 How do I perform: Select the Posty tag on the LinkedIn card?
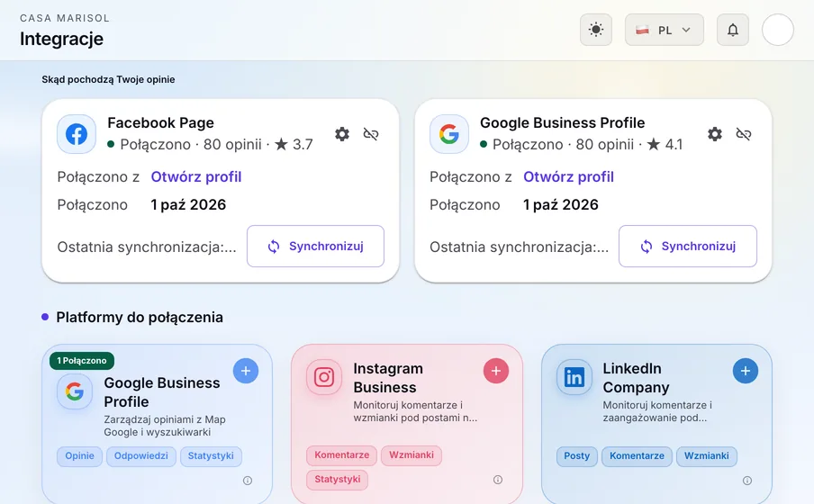pos(577,455)
